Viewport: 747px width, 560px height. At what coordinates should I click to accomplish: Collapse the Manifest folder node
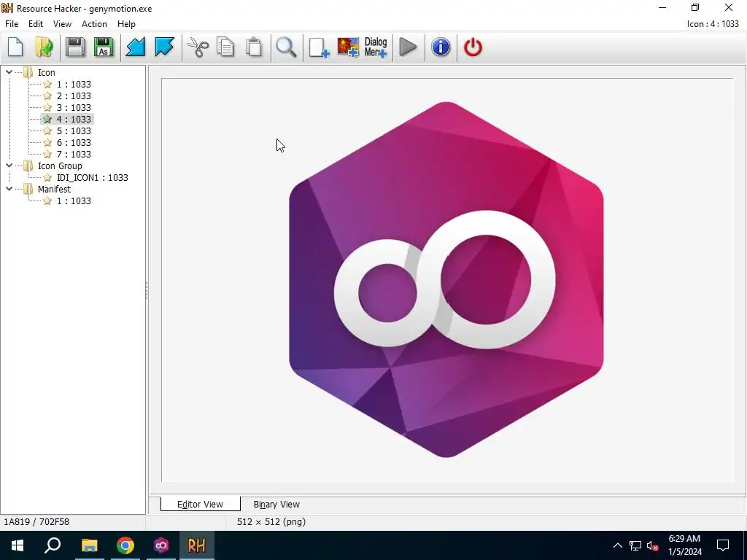[x=9, y=189]
